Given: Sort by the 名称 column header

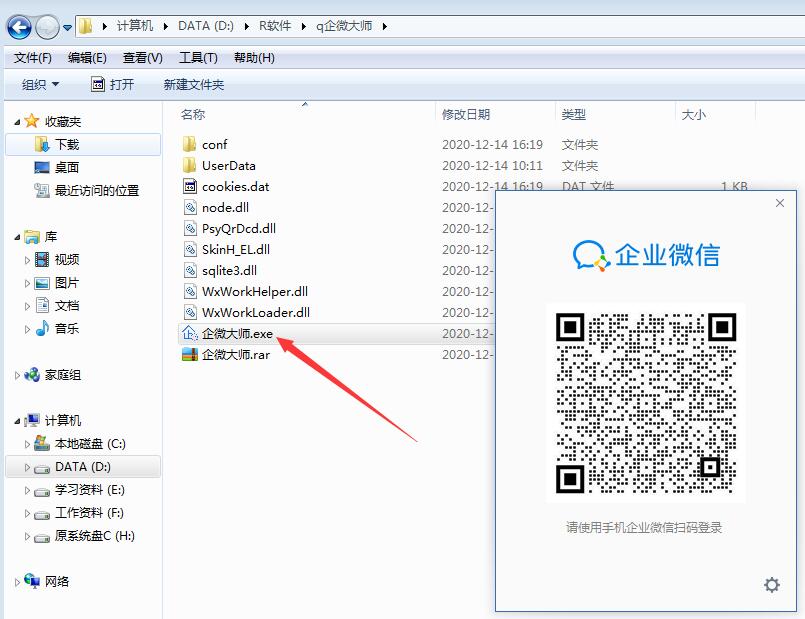Looking at the screenshot, I should tap(193, 114).
